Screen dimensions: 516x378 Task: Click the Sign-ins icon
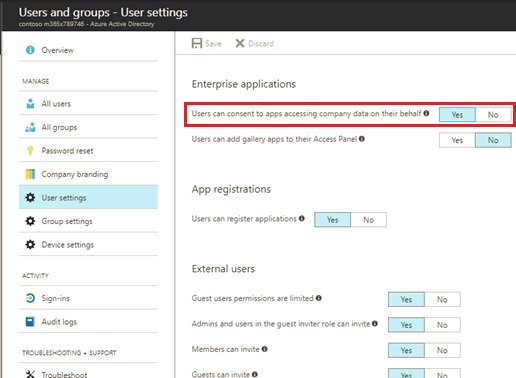pos(30,298)
